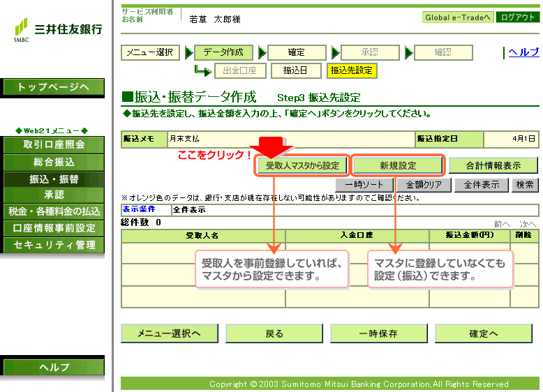543x392 pixels.
Task: Click 月末支払 memo value
Action: coord(184,139)
